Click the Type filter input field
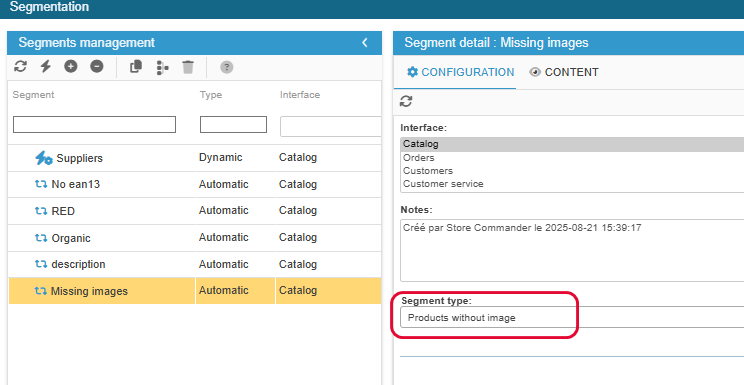 233,125
